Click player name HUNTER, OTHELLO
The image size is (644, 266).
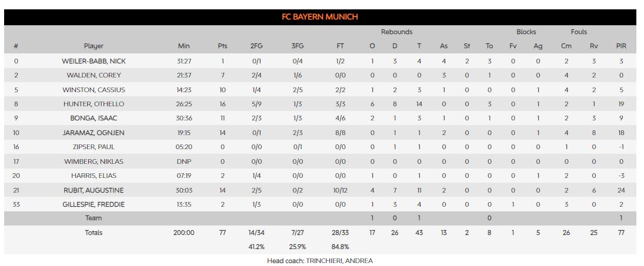[94, 104]
